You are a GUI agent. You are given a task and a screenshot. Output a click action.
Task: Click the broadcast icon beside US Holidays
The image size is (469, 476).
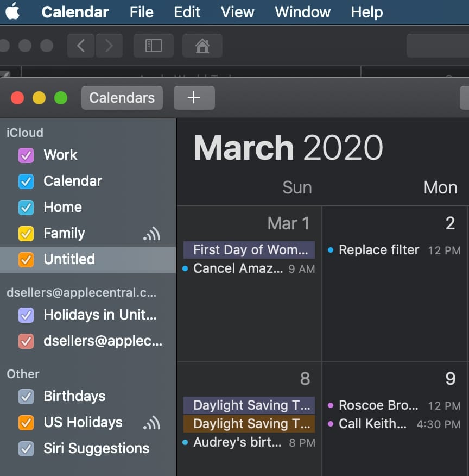point(152,423)
